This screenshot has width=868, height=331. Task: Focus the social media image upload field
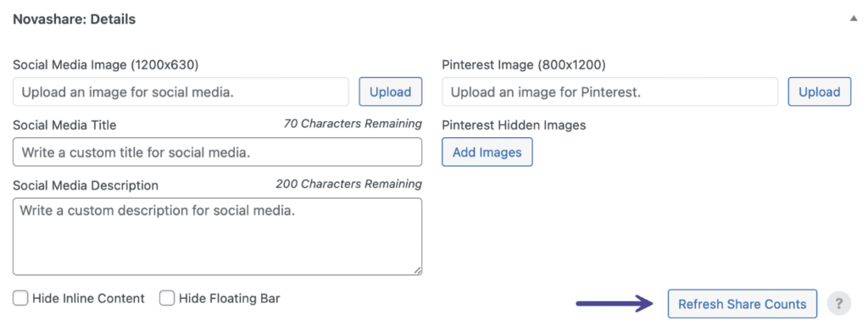pyautogui.click(x=181, y=91)
